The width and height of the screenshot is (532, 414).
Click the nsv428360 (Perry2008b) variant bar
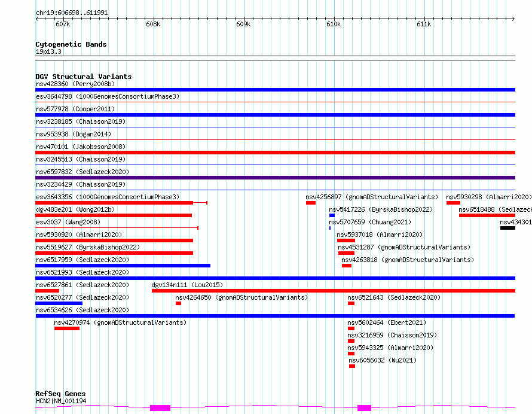pos(275,90)
